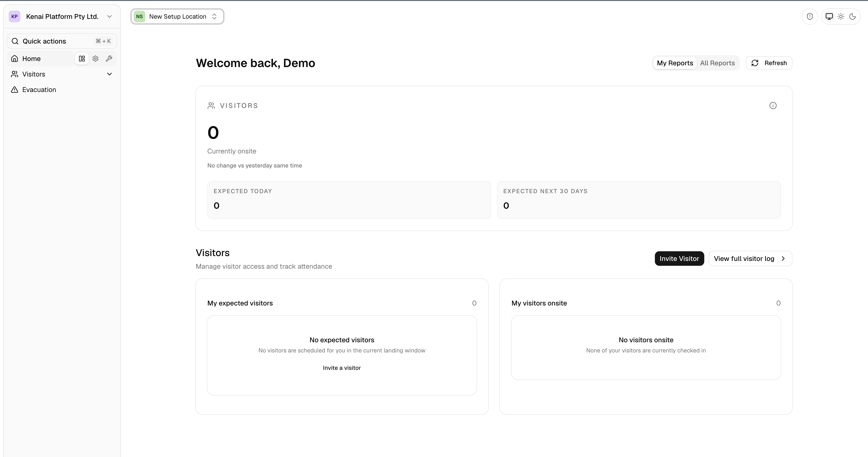
Task: Expand the Visitors sidebar chevron
Action: (109, 74)
